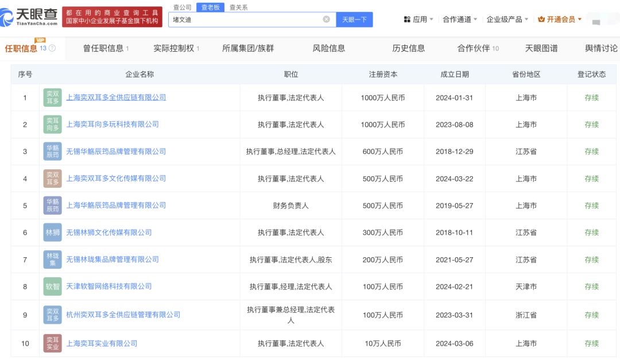Open the 风险信息 tab
Screen dimensions: 620x364
click(329, 48)
